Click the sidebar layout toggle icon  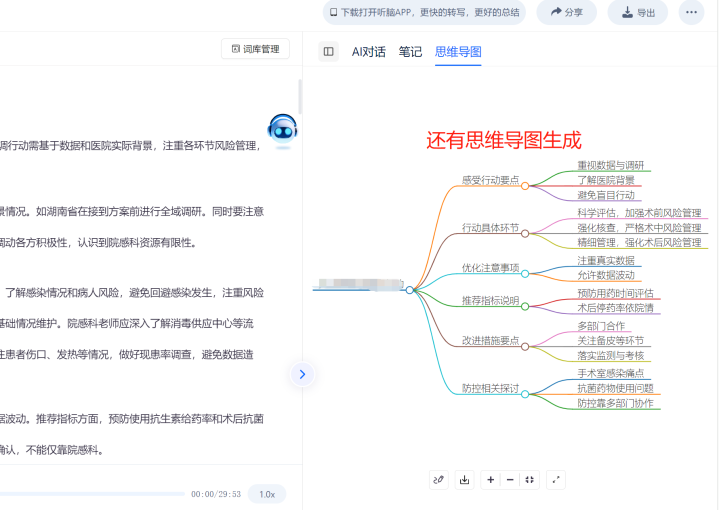[328, 51]
